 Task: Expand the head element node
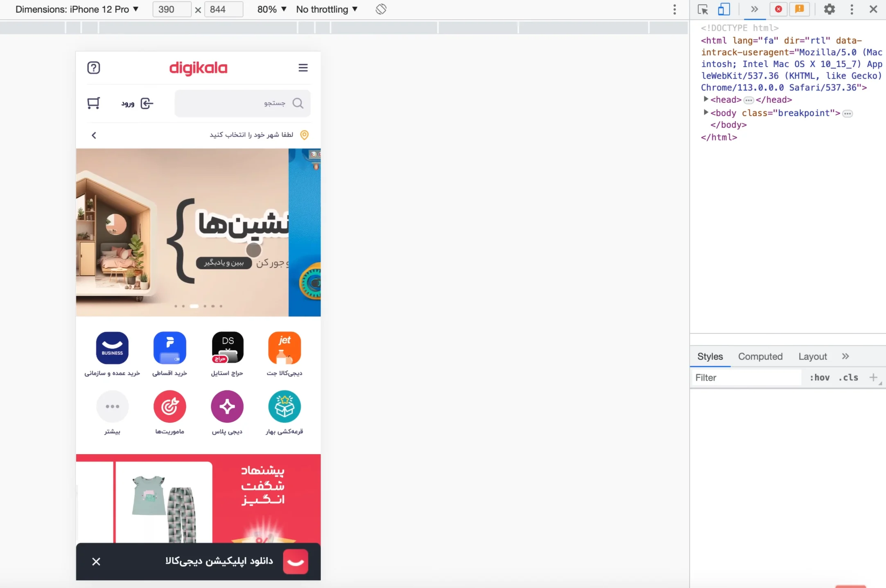[705, 99]
